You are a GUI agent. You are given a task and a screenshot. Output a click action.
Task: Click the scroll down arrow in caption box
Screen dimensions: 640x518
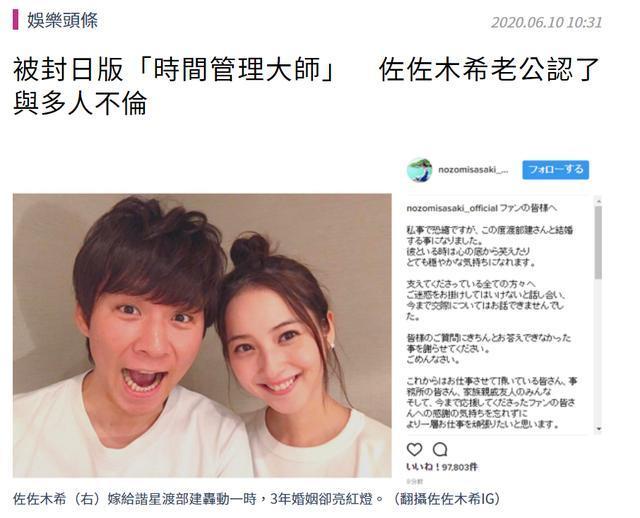click(x=599, y=429)
